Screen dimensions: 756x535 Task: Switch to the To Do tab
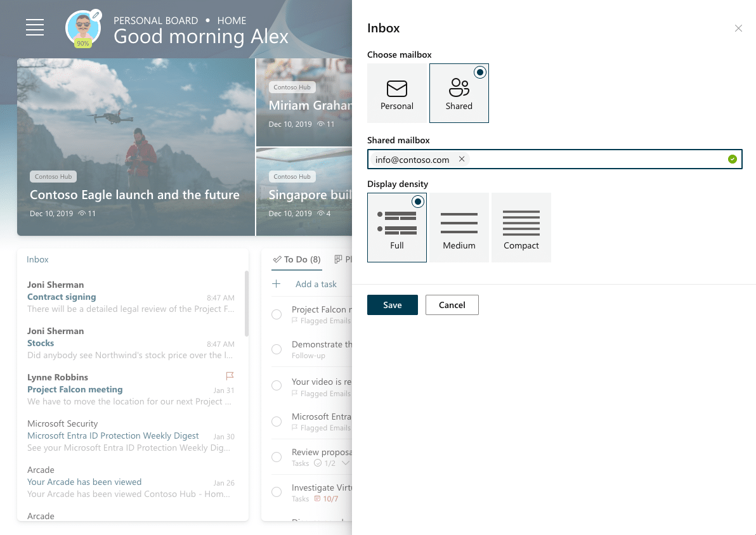point(296,259)
